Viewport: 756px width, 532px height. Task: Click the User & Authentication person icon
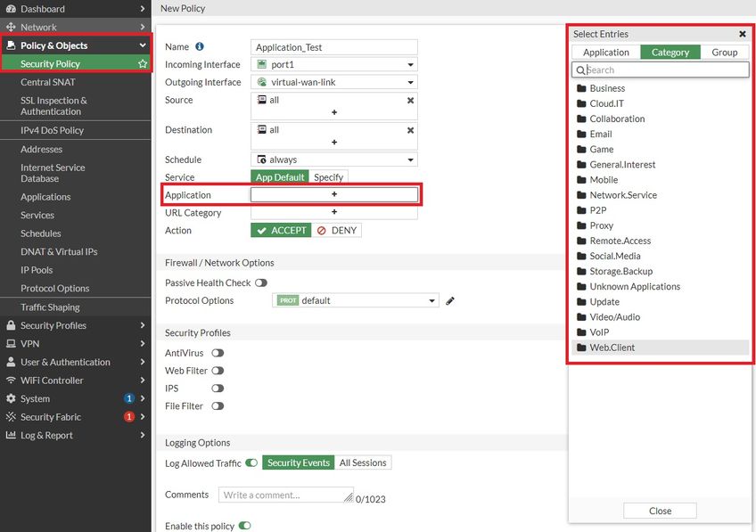[x=11, y=362]
